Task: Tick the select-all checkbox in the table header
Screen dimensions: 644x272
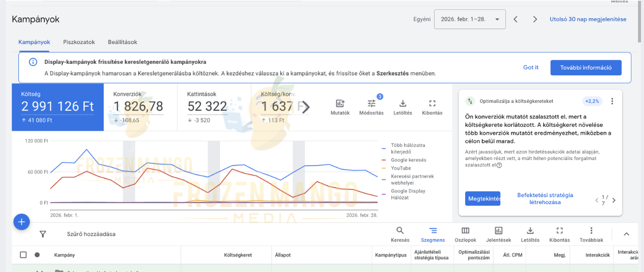Action: coord(23,255)
